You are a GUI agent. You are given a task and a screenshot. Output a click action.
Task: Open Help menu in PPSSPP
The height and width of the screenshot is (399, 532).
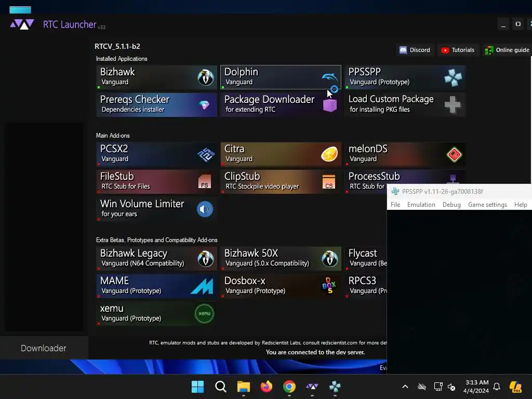point(521,205)
